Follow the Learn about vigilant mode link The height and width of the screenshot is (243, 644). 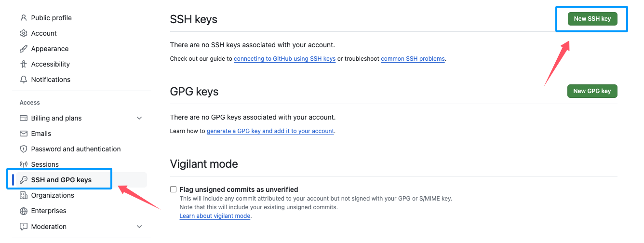tap(215, 216)
